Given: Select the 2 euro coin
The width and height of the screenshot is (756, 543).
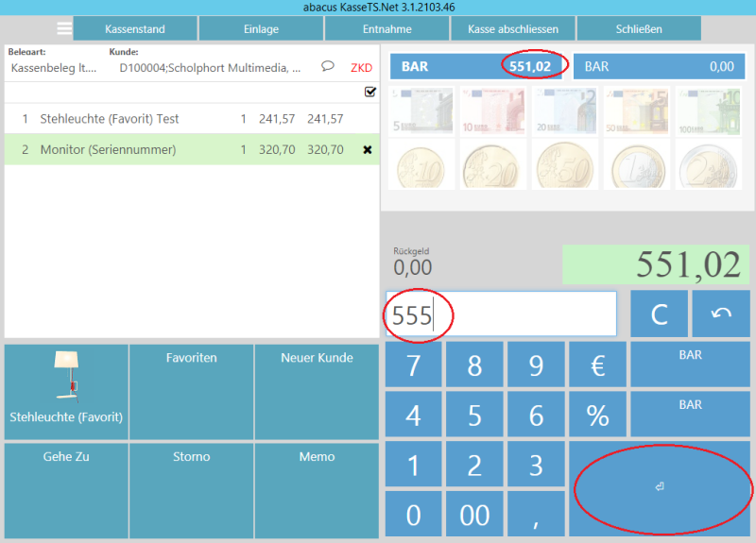Looking at the screenshot, I should [708, 165].
